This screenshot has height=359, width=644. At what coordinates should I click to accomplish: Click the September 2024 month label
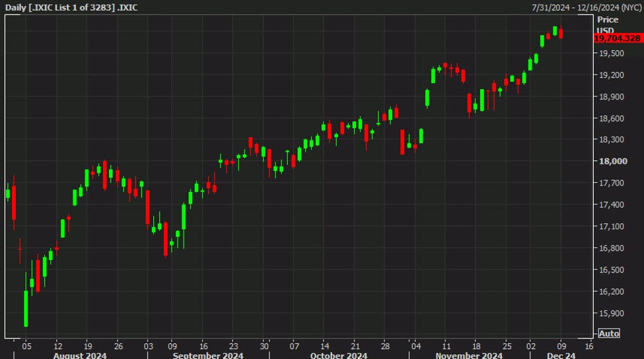point(208,355)
